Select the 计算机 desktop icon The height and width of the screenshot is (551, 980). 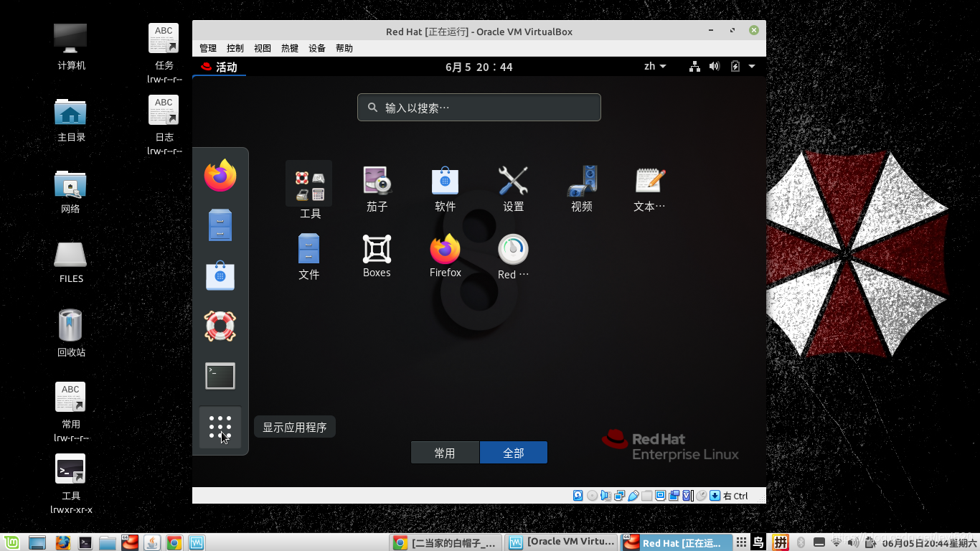tap(71, 47)
